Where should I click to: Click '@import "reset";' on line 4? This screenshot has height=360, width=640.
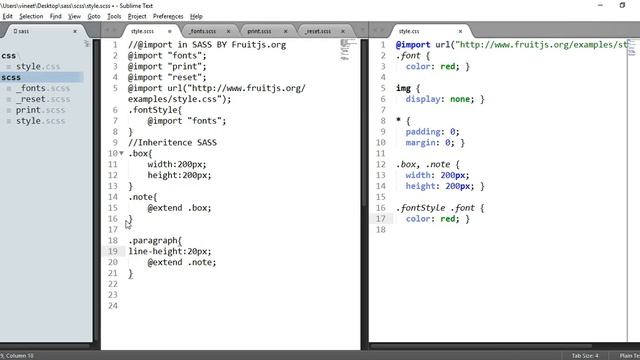tap(167, 77)
